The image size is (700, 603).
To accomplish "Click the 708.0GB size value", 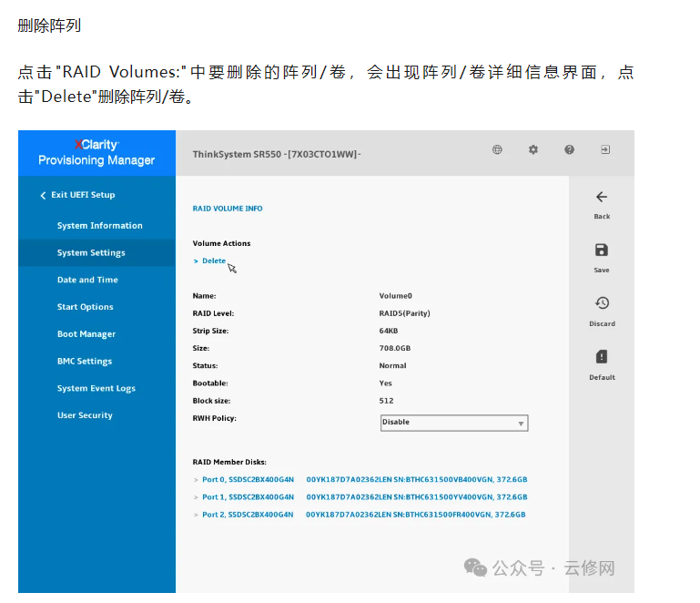I will [395, 348].
